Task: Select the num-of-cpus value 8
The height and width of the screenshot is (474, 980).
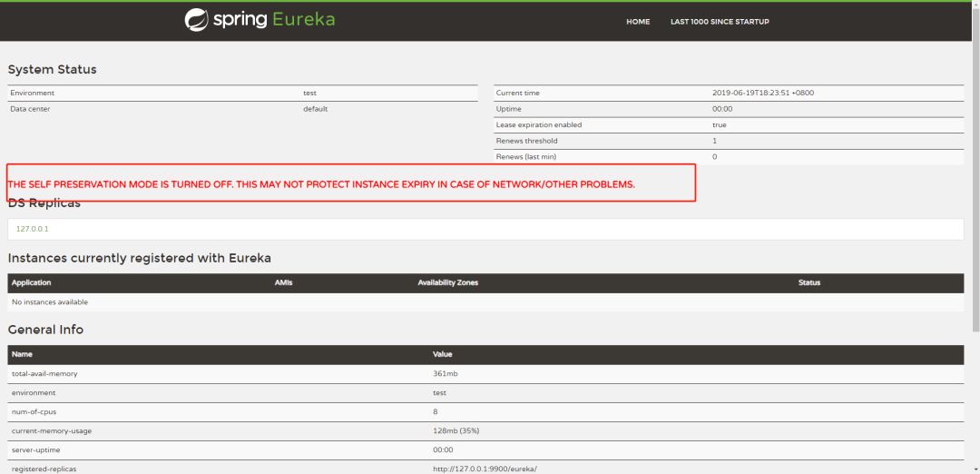Action: [x=435, y=412]
